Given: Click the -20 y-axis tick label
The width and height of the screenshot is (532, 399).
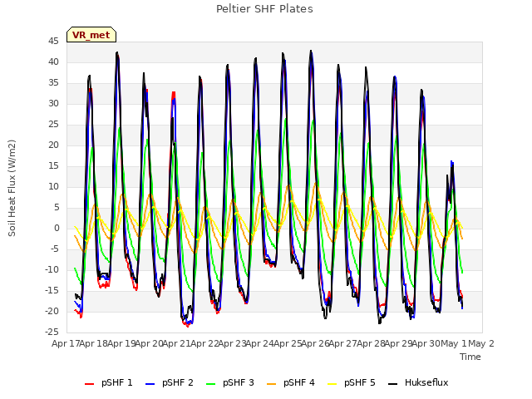Looking at the screenshot, I should click(52, 311).
